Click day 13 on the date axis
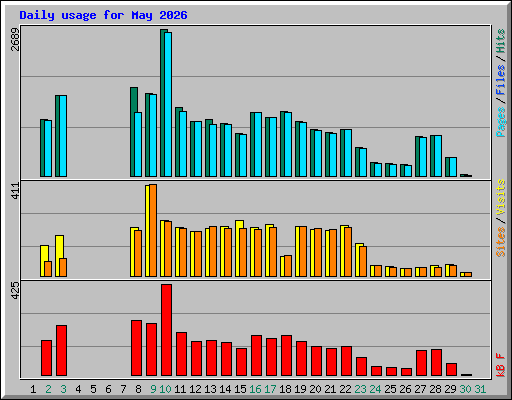The width and height of the screenshot is (512, 400). pyautogui.click(x=210, y=389)
